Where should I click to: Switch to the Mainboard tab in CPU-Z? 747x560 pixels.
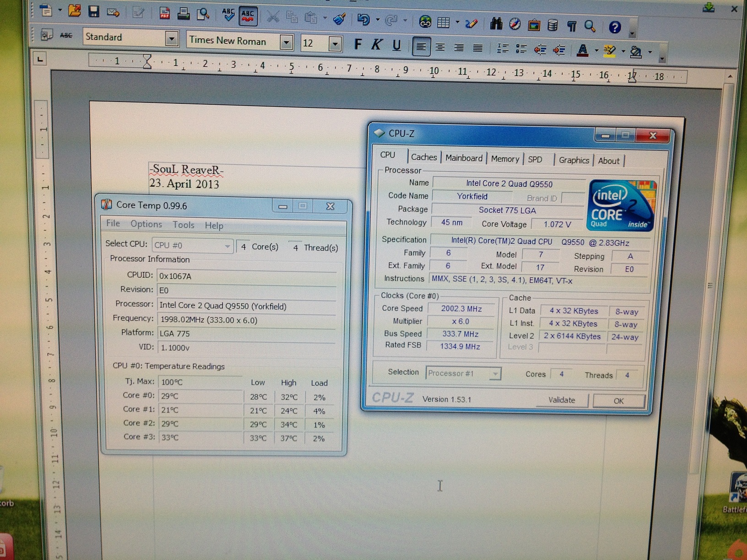464,158
